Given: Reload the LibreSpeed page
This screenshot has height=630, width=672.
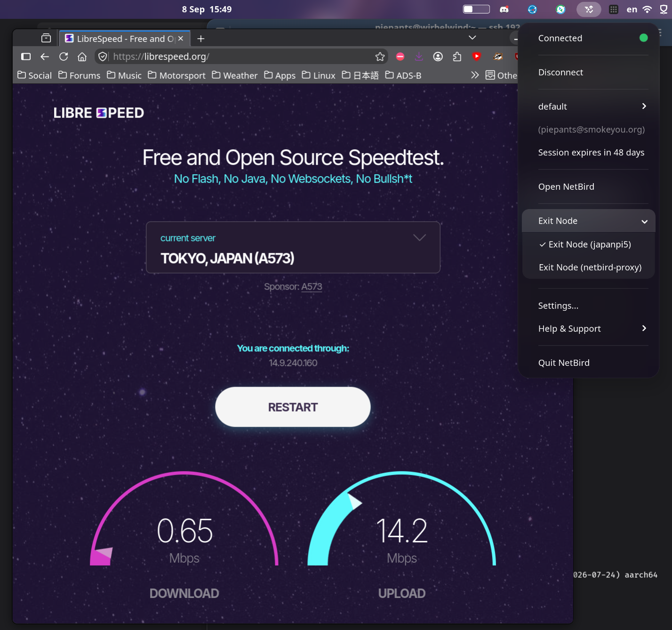Looking at the screenshot, I should 64,57.
